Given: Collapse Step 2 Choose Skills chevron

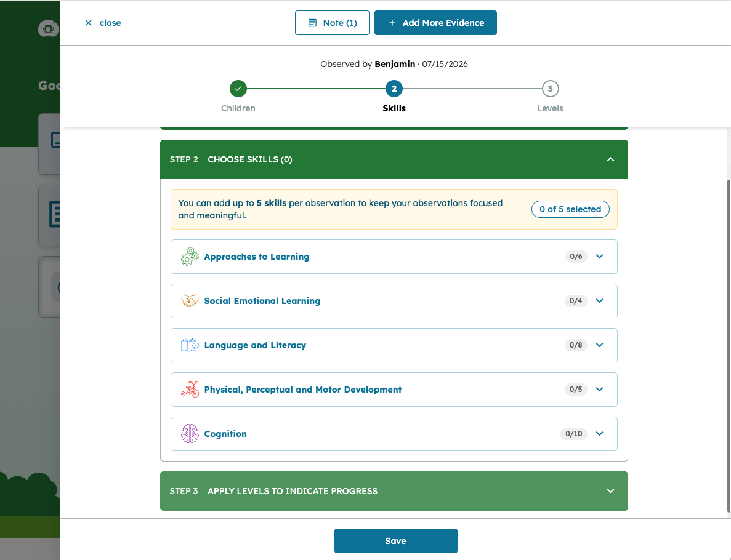Looking at the screenshot, I should 610,159.
